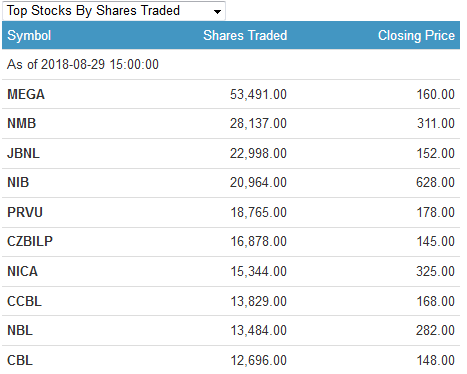467x374 pixels.
Task: Open the CCBL stock symbol
Action: click(x=24, y=301)
